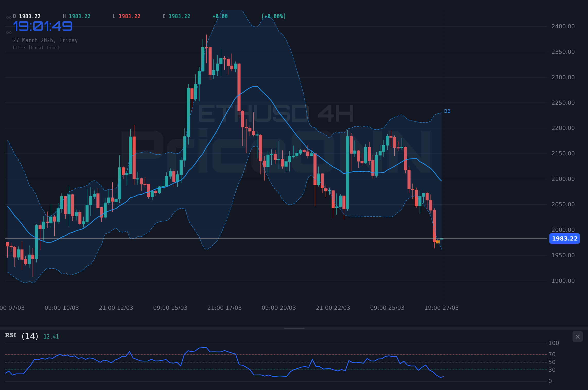Image resolution: width=588 pixels, height=390 pixels.
Task: Click the blue 1983.22 price tag on the axis
Action: 564,238
